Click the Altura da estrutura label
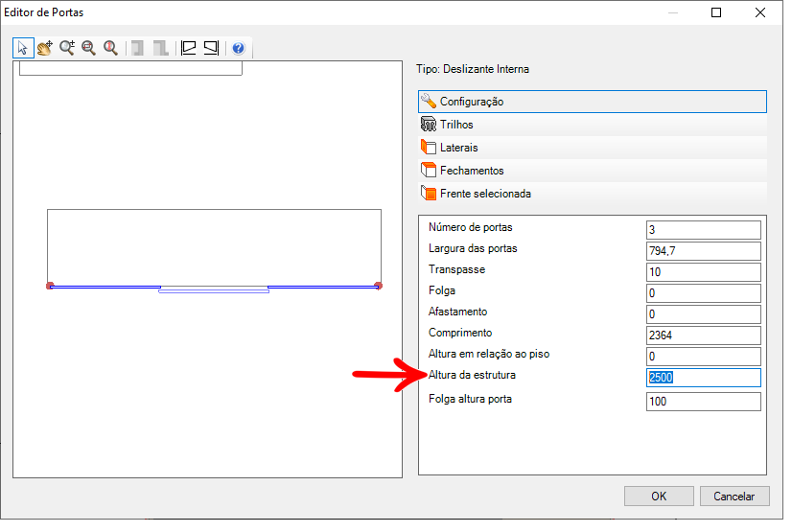Image resolution: width=792 pixels, height=532 pixels. click(x=472, y=375)
